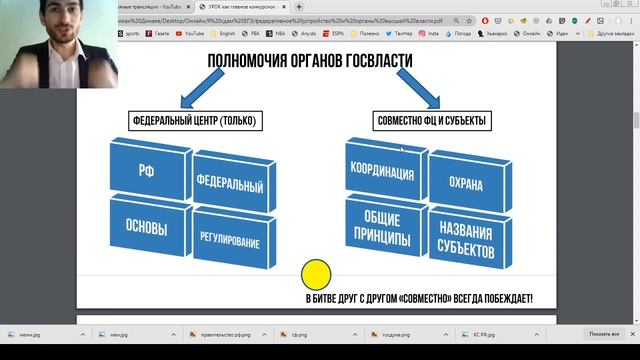Click the СОВМЕСТНО ФЦ И СУБЪЕКТЫ label box
The width and height of the screenshot is (640, 360).
click(432, 121)
